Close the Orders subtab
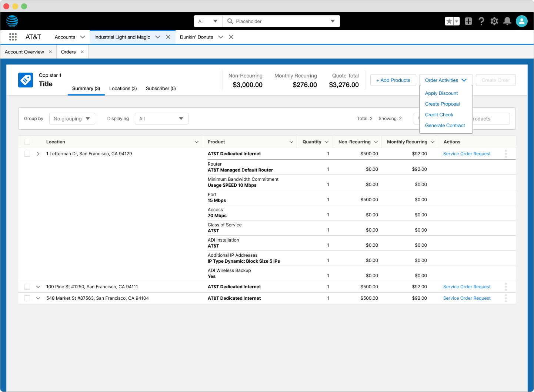 click(82, 52)
